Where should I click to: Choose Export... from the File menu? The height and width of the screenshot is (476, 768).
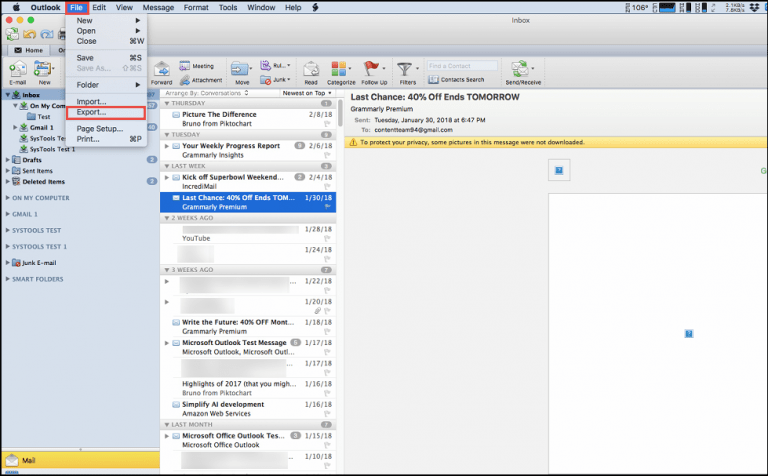pos(106,112)
